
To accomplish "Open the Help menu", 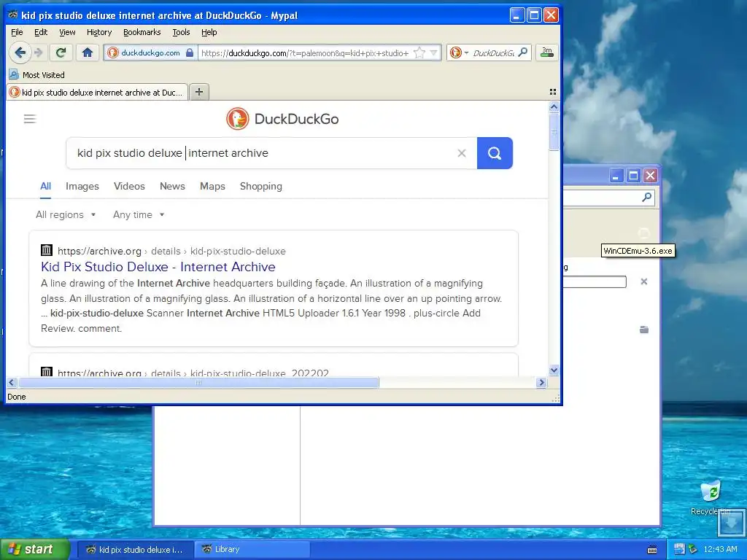I will pos(209,32).
